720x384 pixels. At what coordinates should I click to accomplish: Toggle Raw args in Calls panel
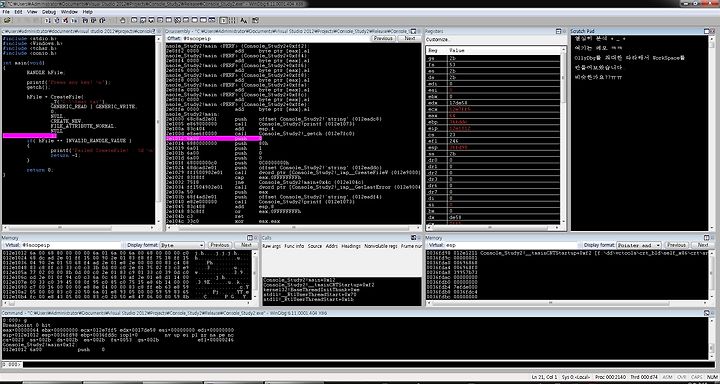click(271, 246)
